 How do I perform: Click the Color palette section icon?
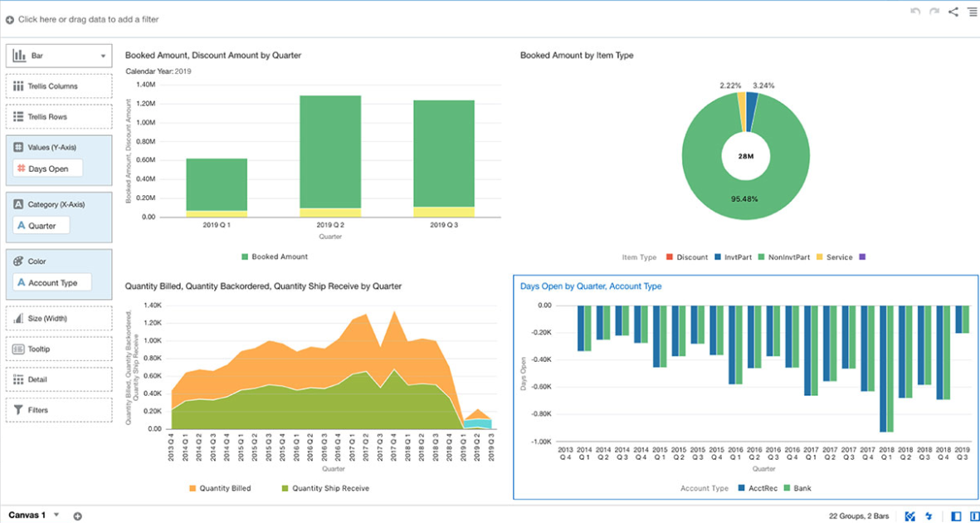19,261
